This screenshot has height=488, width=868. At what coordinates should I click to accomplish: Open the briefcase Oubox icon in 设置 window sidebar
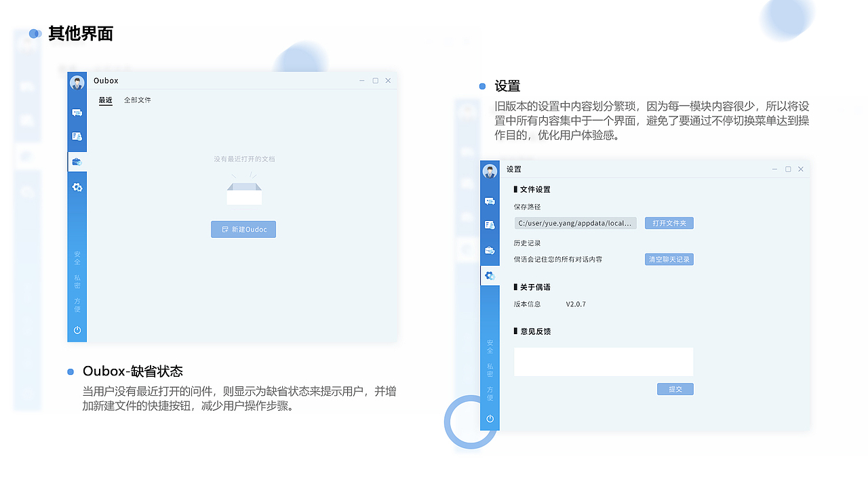pyautogui.click(x=490, y=250)
